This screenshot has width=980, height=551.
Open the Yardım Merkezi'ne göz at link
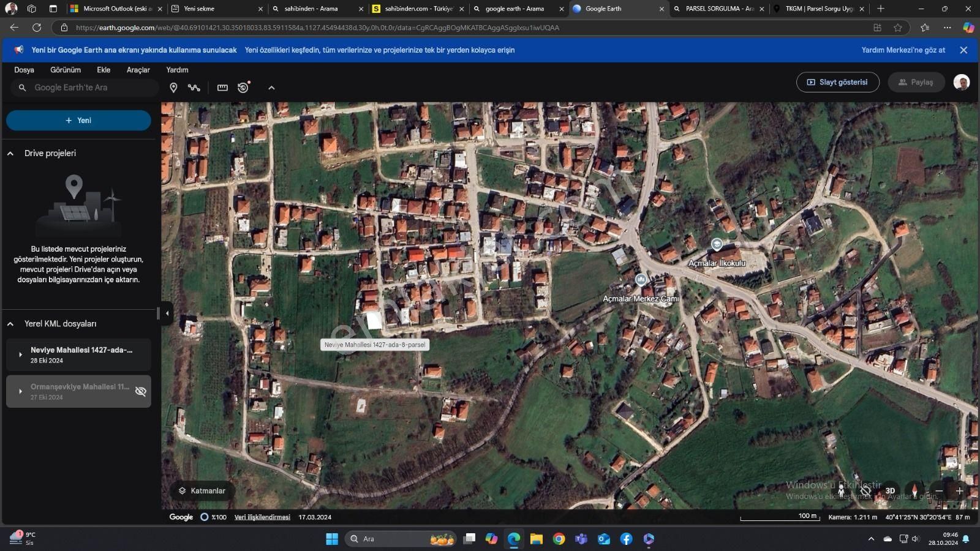tap(903, 50)
